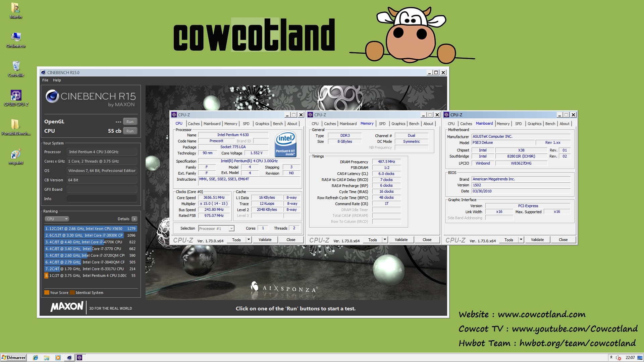Viewport: 644px width, 362px height.
Task: Show hidden tray icons with the double chevron
Action: [x=611, y=357]
